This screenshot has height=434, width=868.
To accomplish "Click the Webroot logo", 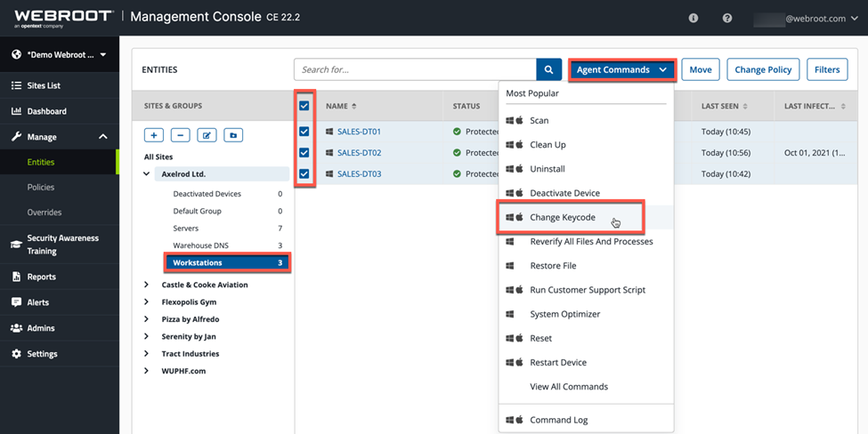I will [x=64, y=17].
